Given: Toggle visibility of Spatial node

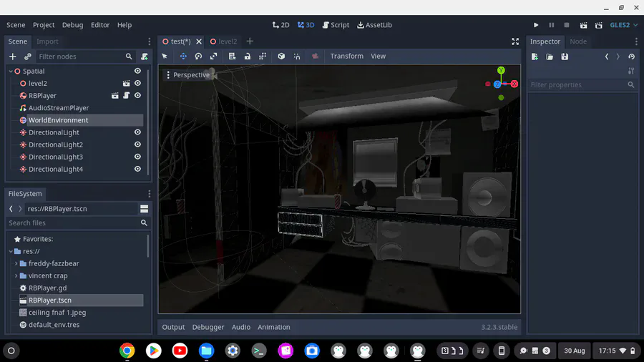Looking at the screenshot, I should (137, 71).
